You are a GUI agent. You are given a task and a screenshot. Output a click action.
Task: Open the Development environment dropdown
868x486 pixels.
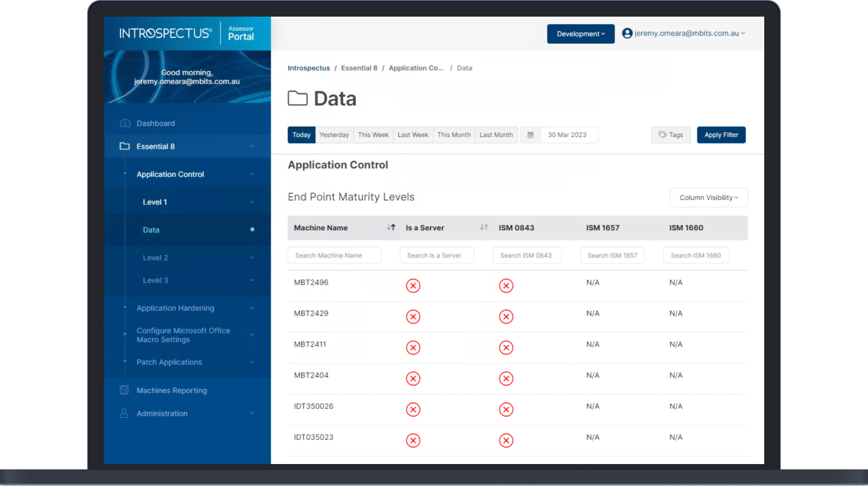[580, 34]
